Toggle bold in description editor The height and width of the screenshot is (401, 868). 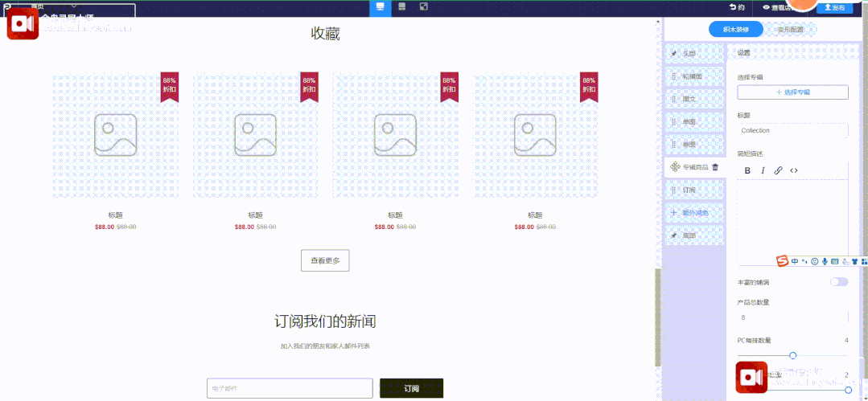click(747, 170)
